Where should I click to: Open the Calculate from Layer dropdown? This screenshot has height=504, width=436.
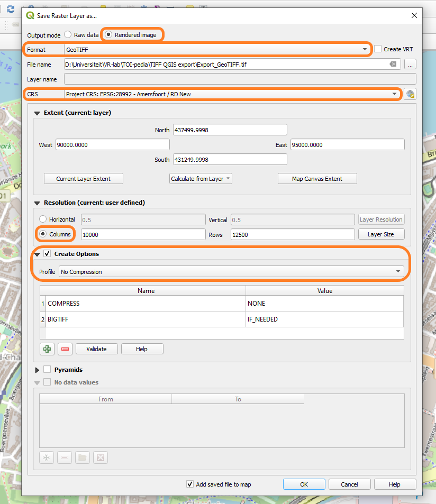(x=200, y=178)
